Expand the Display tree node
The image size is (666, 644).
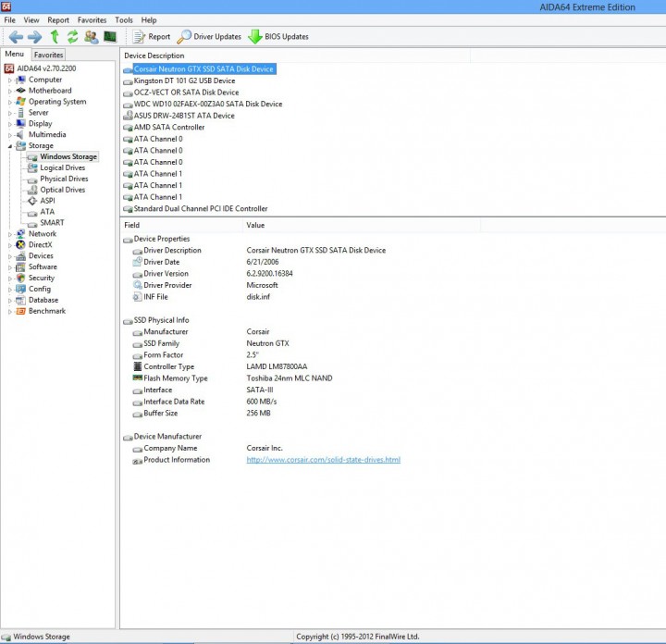[x=10, y=124]
